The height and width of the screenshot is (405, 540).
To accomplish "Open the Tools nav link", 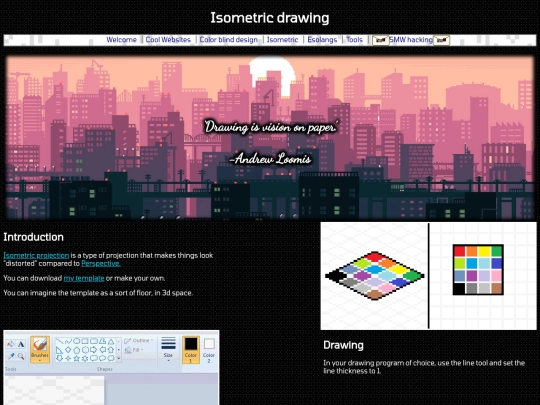I will coord(354,40).
